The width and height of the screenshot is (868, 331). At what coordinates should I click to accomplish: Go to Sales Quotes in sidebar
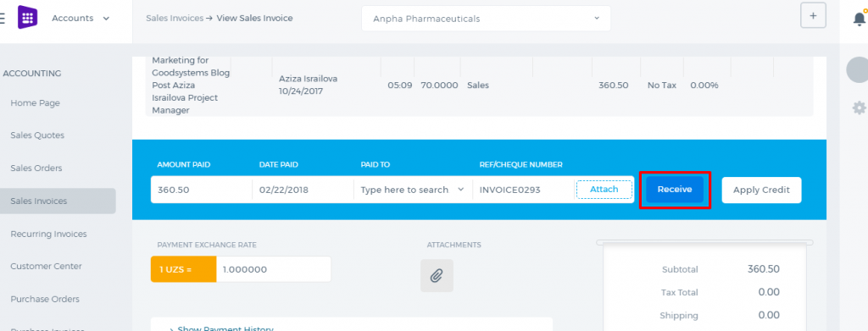tap(37, 135)
